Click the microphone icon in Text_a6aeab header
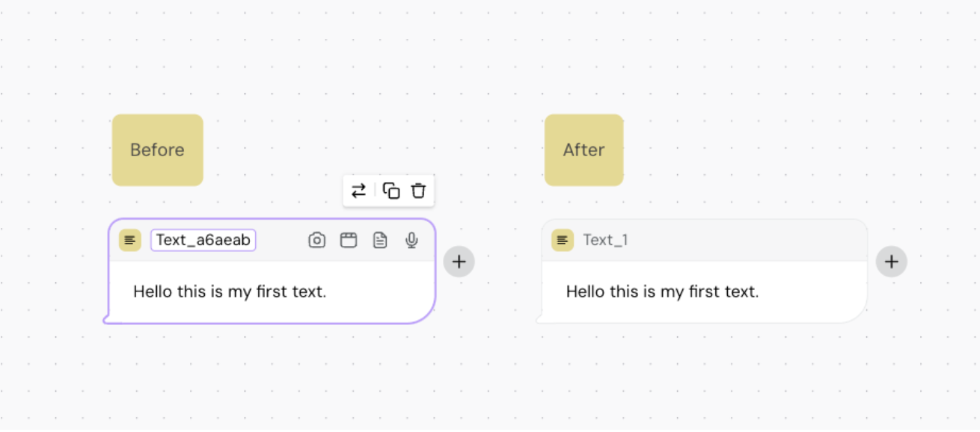 point(411,240)
